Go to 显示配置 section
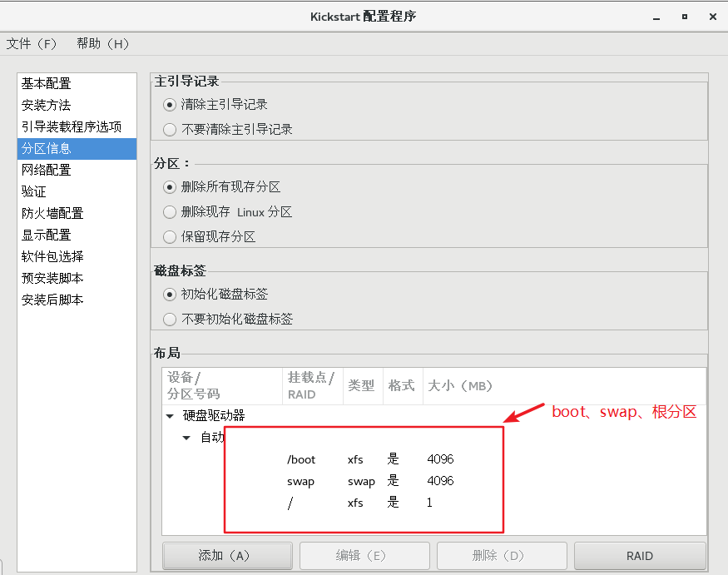The height and width of the screenshot is (575, 728). click(x=77, y=235)
